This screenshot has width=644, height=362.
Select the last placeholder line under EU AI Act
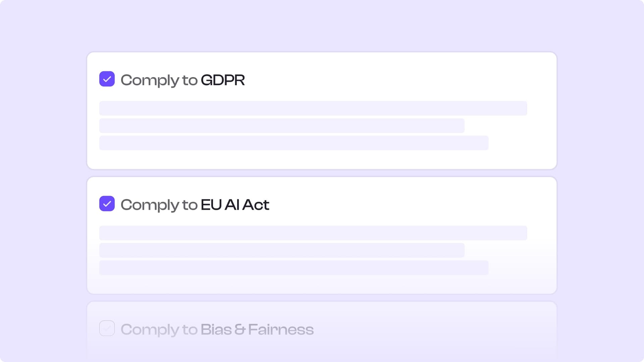click(x=294, y=268)
